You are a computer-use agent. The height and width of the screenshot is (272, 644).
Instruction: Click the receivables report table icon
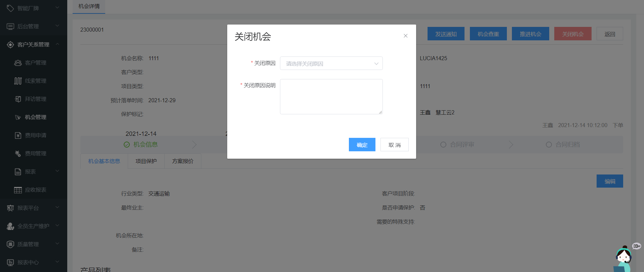click(18, 190)
